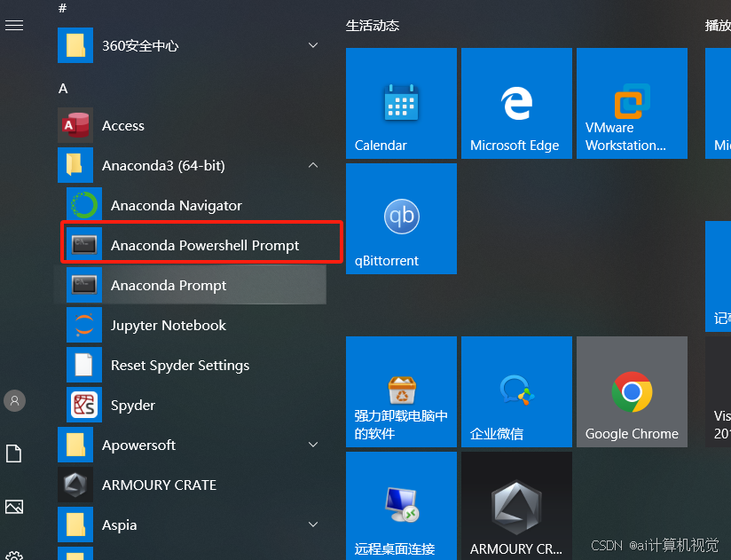
Task: Jump to letter A section header
Action: pos(63,89)
